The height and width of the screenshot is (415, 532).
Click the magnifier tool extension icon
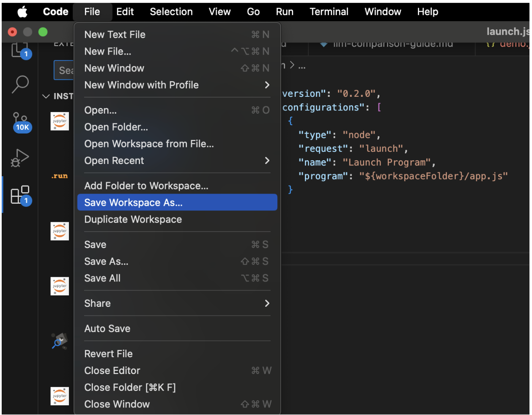coord(60,341)
